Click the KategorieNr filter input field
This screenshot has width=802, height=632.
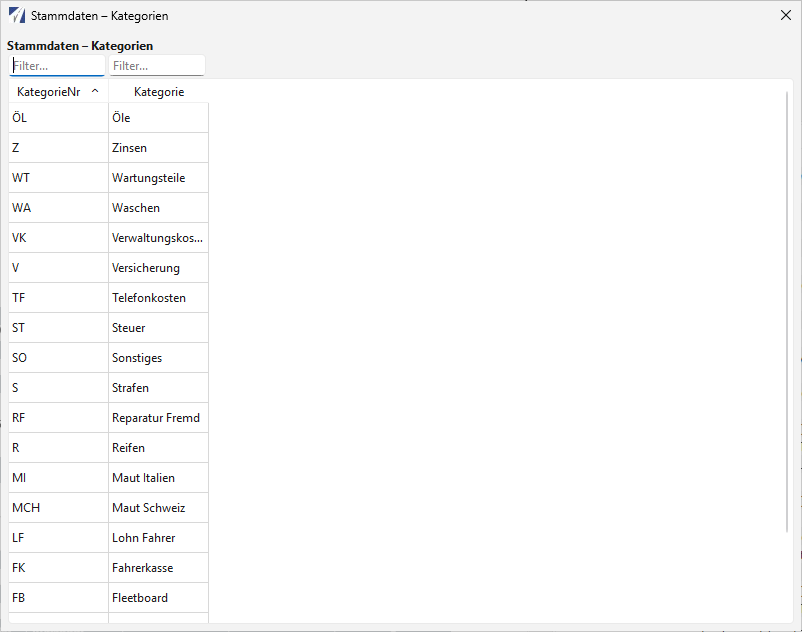(x=57, y=66)
